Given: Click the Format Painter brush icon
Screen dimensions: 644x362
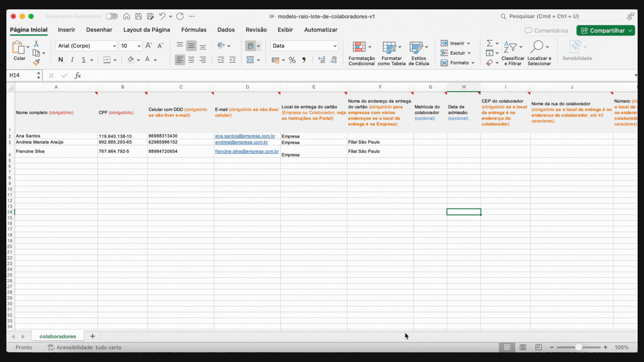Looking at the screenshot, I should [x=36, y=62].
